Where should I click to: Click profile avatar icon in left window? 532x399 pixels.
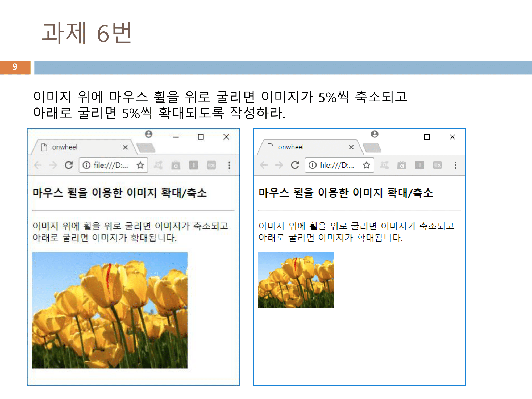149,134
